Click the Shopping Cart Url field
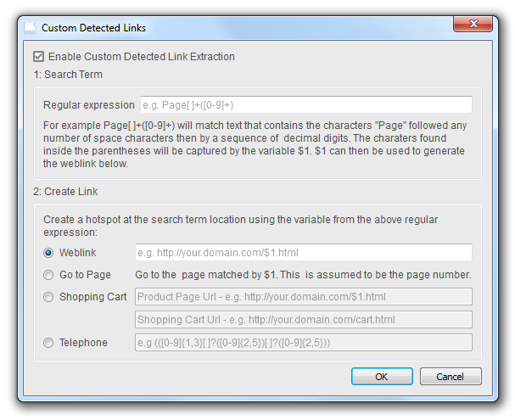Viewport: 515px width, 420px height. coord(303,320)
